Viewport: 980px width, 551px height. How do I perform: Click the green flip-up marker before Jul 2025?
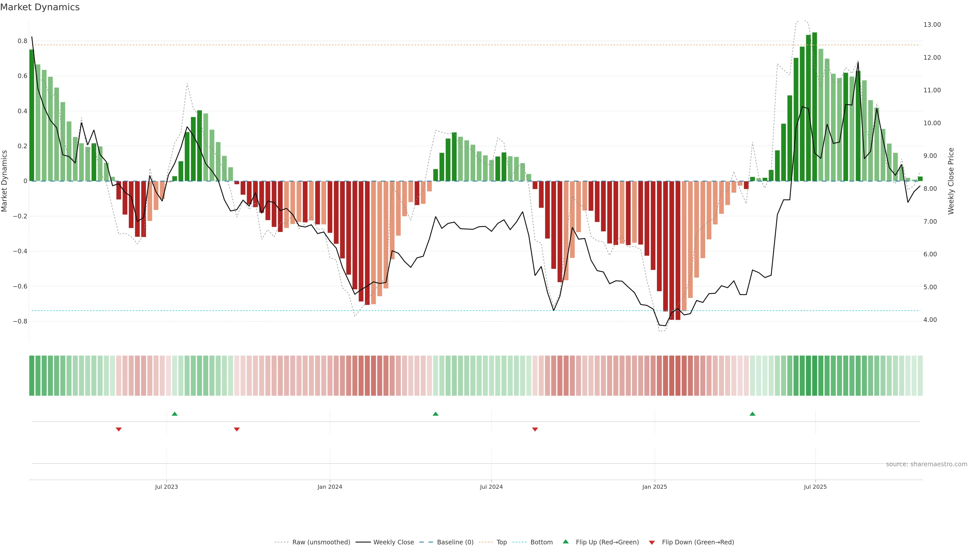(x=752, y=414)
